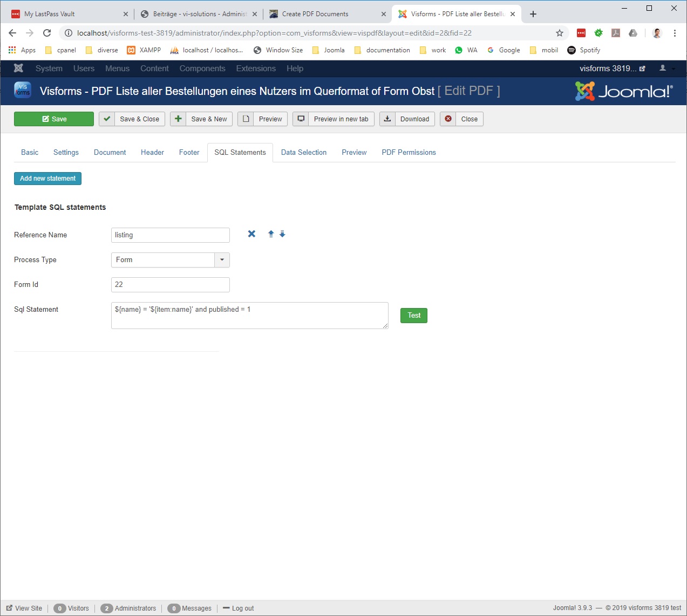Switch to the Data Selection tab

304,153
